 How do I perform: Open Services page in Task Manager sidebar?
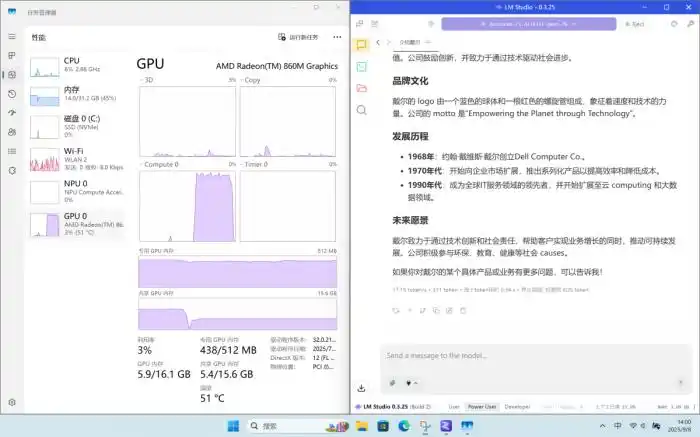tap(12, 171)
